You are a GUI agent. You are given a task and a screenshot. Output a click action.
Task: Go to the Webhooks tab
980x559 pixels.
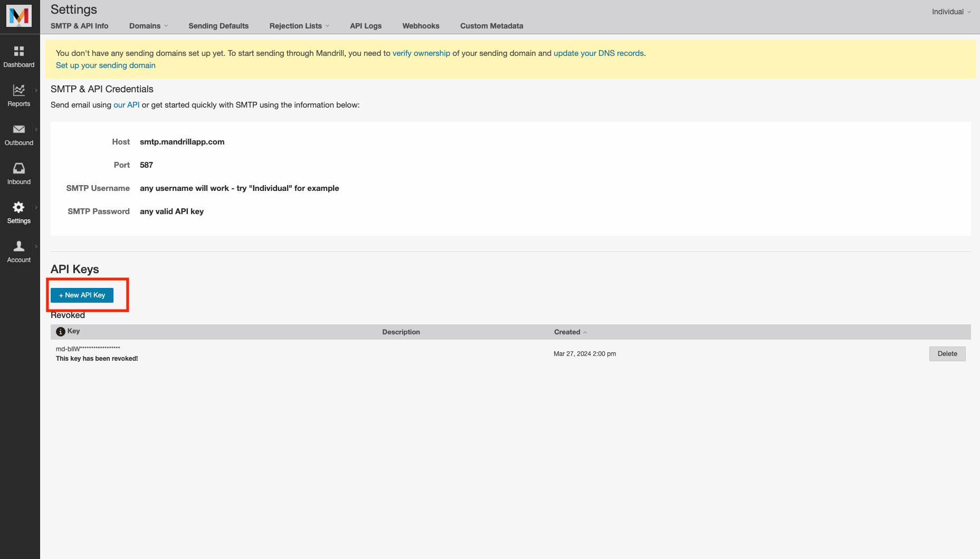[421, 26]
